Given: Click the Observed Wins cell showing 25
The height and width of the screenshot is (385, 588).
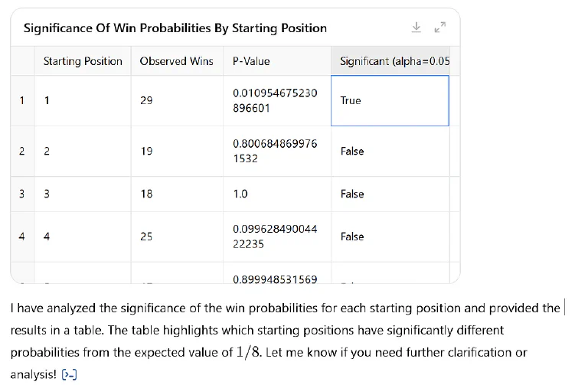Looking at the screenshot, I should point(177,237).
